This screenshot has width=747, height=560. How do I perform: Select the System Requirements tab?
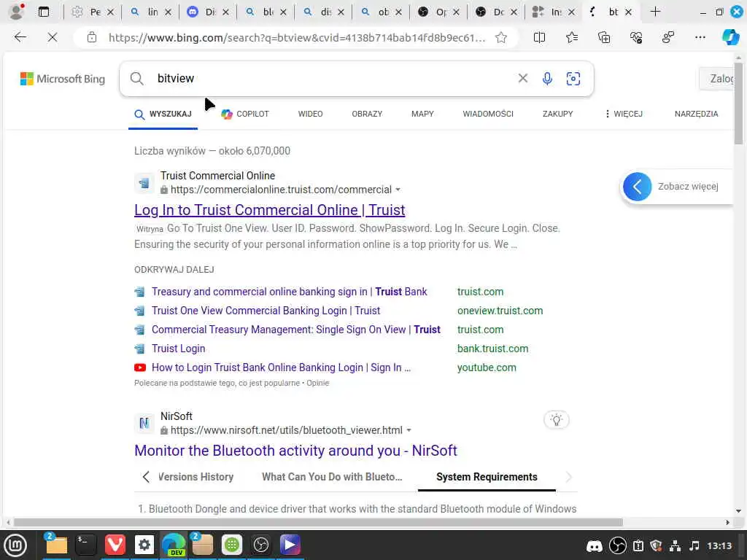click(x=487, y=477)
